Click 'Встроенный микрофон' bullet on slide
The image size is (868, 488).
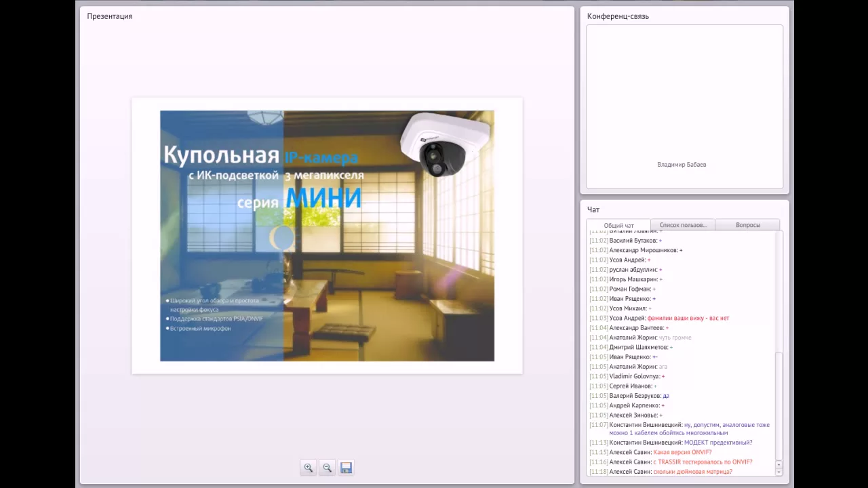pos(199,328)
